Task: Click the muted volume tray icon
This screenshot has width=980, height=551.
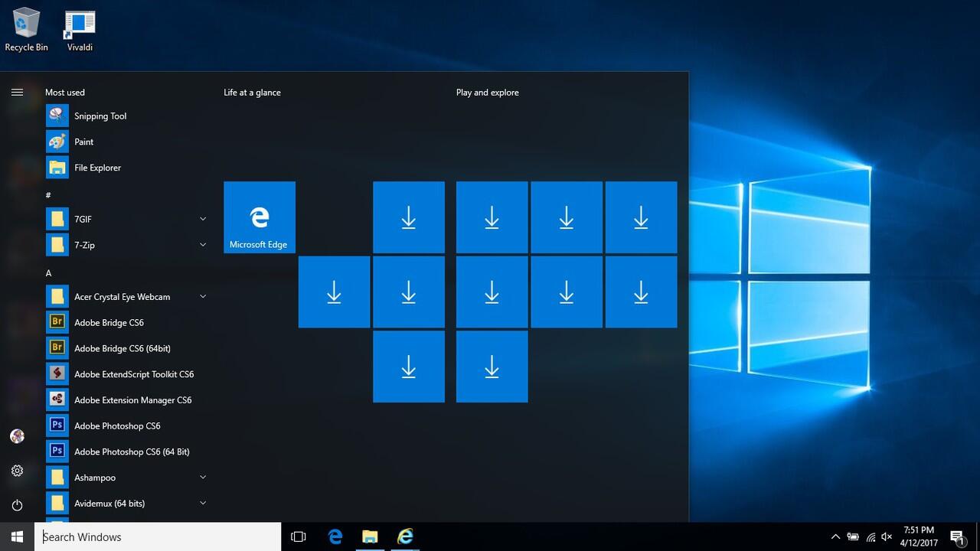Action: pos(887,537)
